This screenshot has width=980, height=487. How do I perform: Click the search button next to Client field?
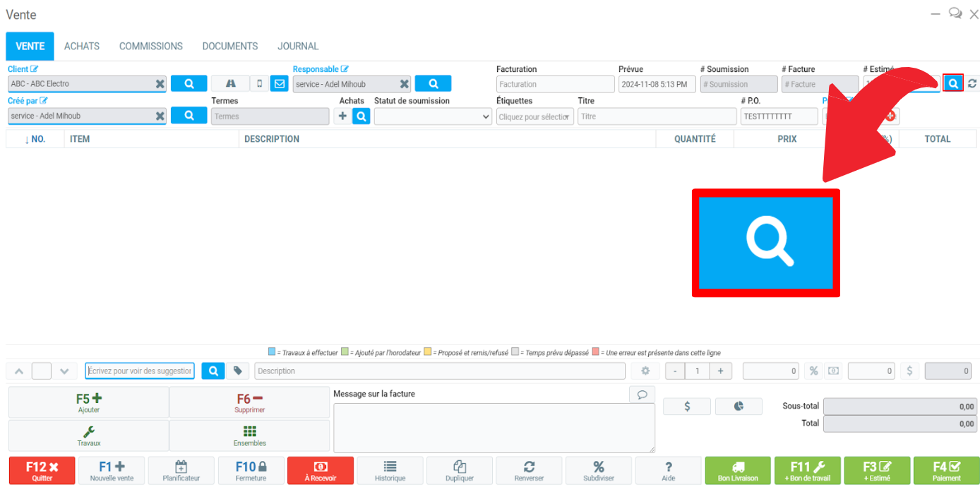click(x=189, y=84)
